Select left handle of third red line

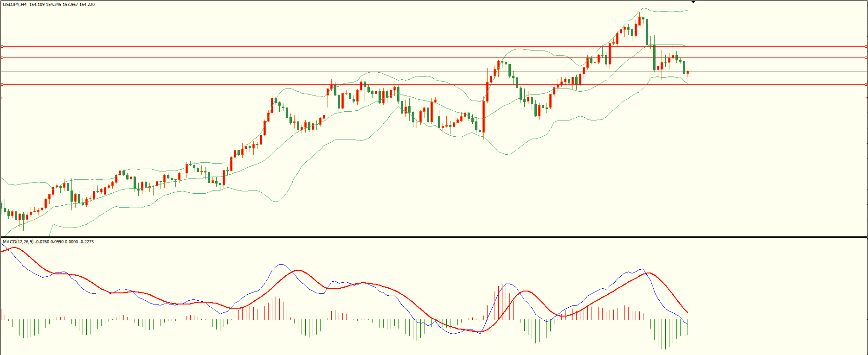click(2, 84)
